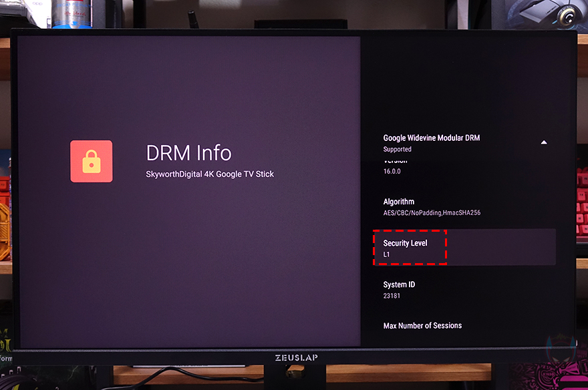
Task: Select the System ID 23181 row
Action: pos(464,290)
